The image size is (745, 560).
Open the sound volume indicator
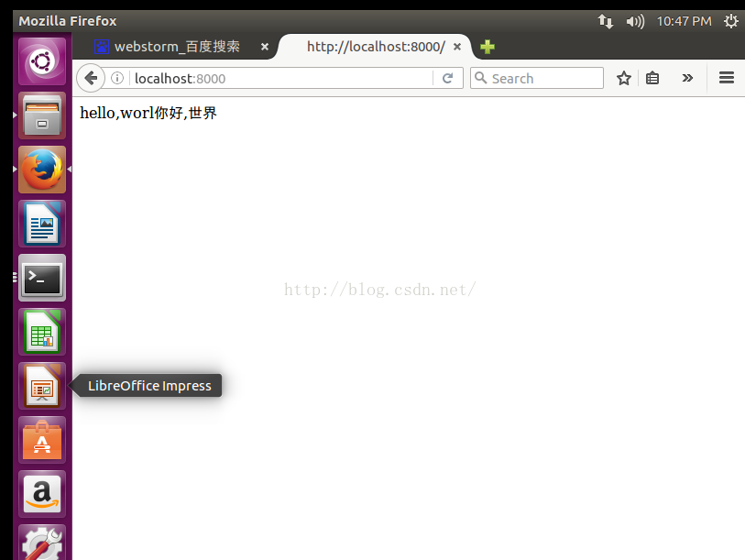635,21
